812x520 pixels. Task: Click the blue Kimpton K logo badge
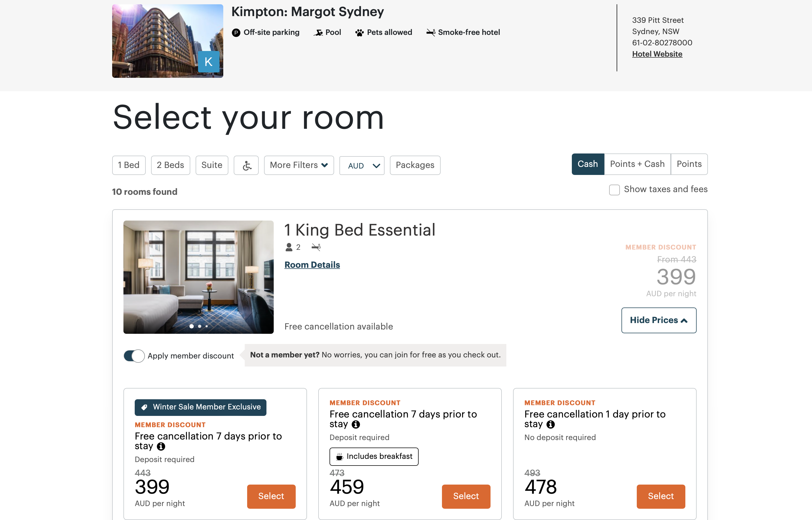(208, 62)
